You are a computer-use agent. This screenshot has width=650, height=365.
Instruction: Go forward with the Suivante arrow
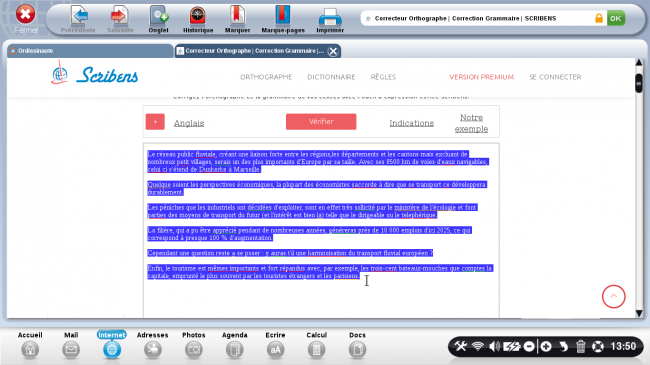pos(120,16)
